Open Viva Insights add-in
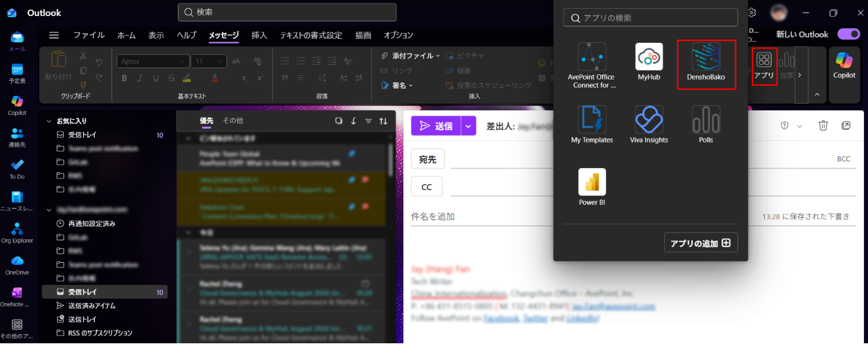Screen dimensions: 868x345 649,124
